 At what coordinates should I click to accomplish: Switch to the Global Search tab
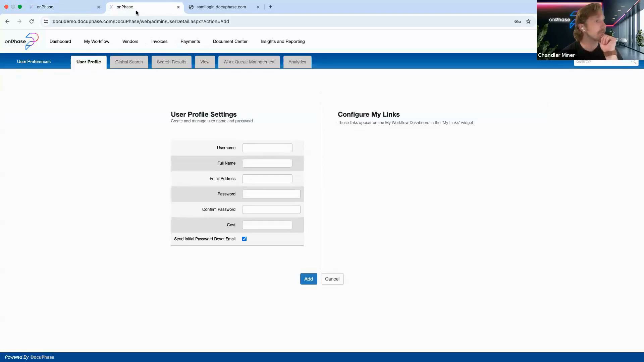click(129, 62)
